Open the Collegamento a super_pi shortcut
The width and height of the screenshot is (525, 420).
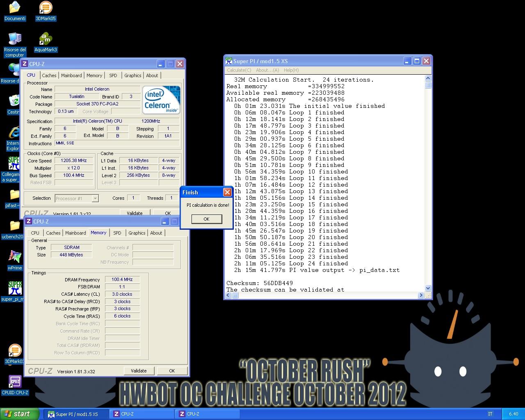coord(11,169)
